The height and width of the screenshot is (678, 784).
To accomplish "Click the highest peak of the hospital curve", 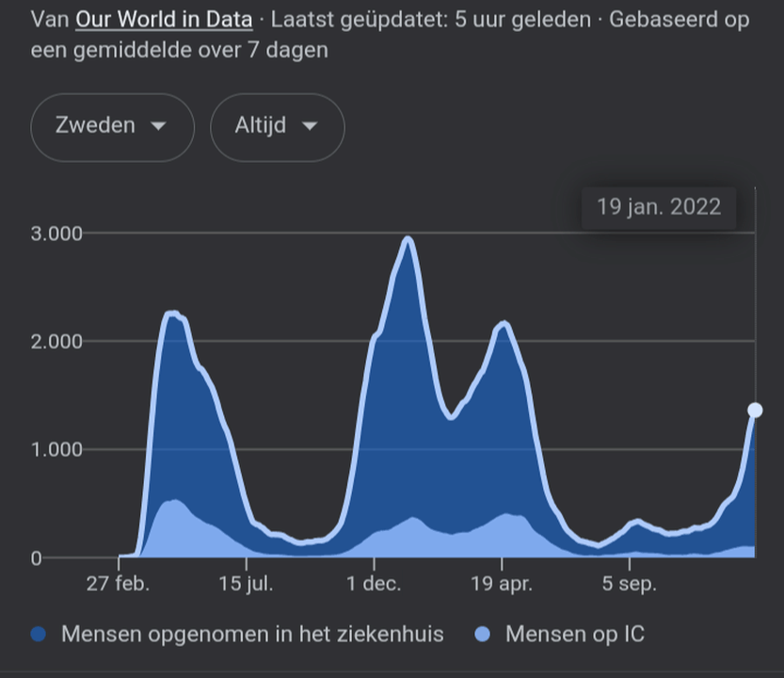I will (408, 239).
